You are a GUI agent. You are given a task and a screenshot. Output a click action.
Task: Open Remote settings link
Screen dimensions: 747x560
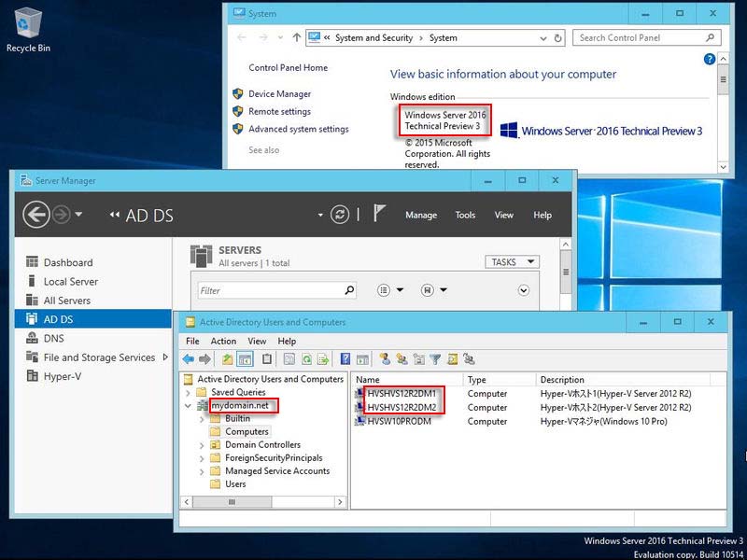[x=279, y=111]
